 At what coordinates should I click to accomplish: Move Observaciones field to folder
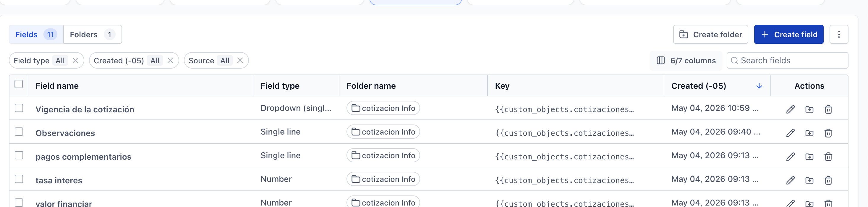click(809, 133)
